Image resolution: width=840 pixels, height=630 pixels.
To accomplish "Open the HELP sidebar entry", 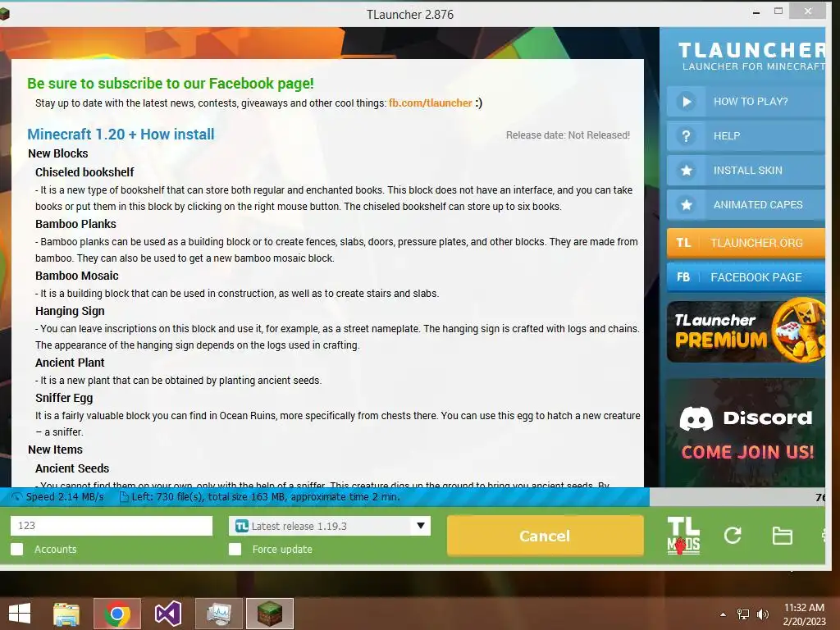I will pyautogui.click(x=746, y=136).
